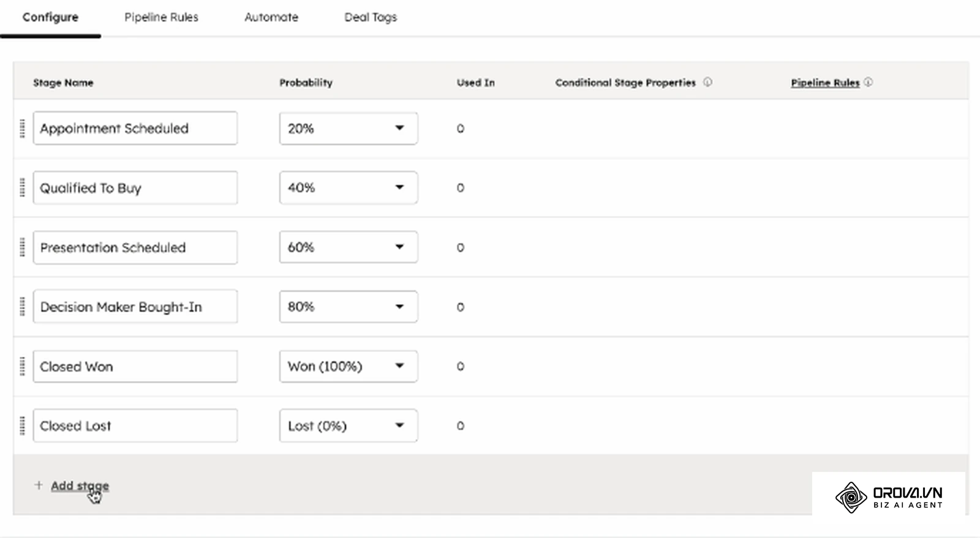Grab drag handle for Qualified To Buy stage
980x538 pixels.
click(23, 188)
